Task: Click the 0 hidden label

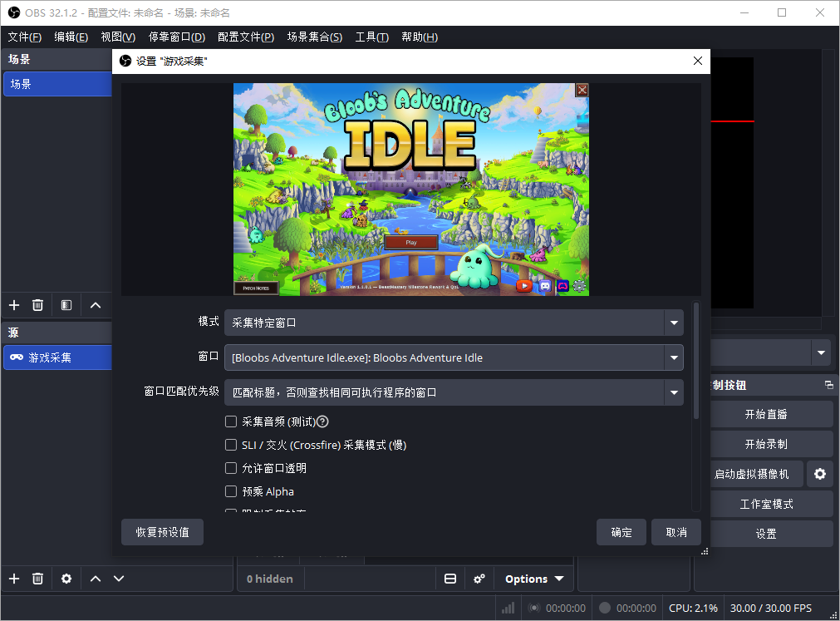Action: point(269,579)
